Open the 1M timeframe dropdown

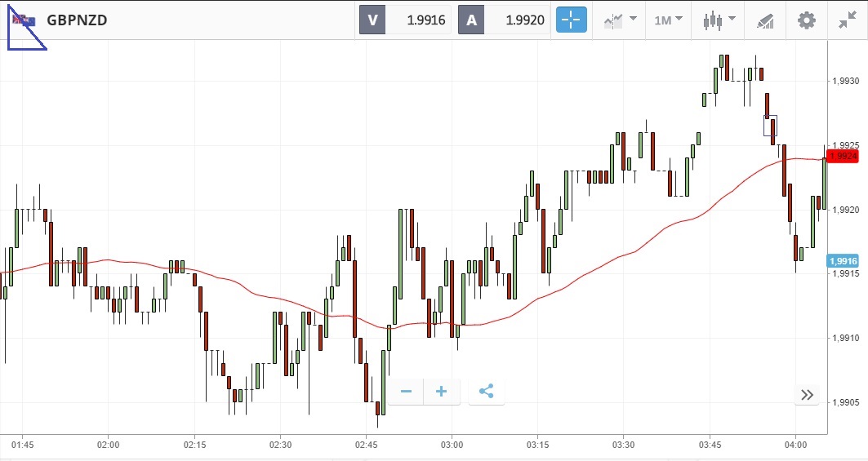(x=669, y=20)
